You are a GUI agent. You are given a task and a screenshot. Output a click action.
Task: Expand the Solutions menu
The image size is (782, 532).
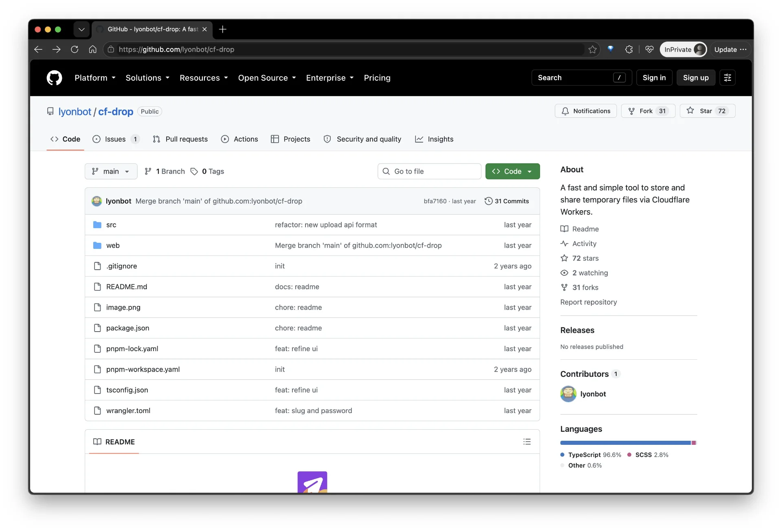(x=147, y=78)
